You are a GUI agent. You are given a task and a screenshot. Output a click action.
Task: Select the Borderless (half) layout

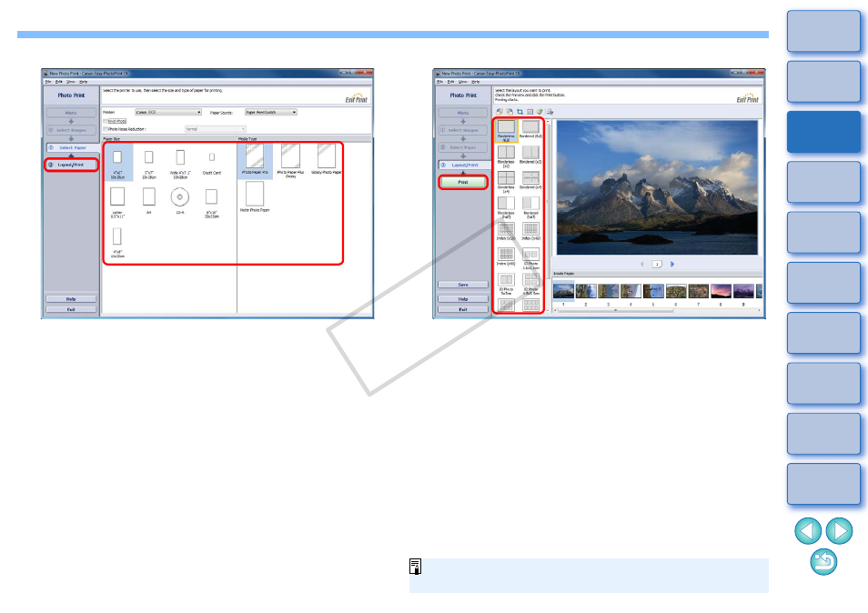[506, 204]
